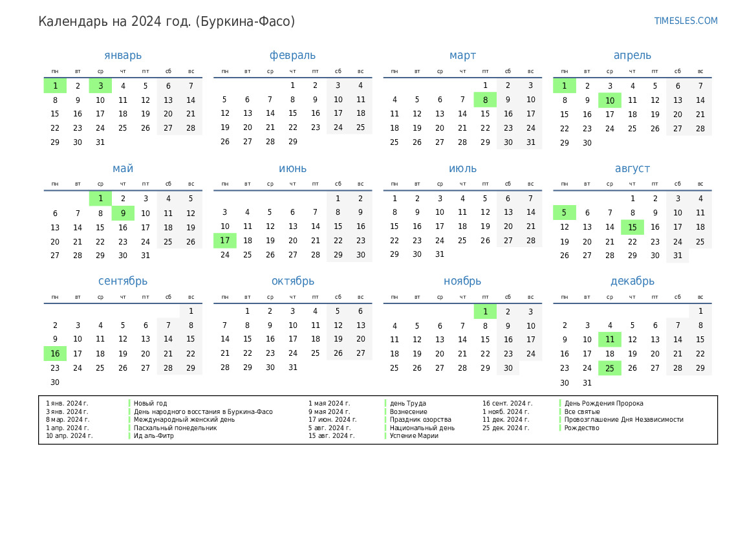Select the highlighted January 3 holiday
Image resolution: width=756 pixels, height=535 pixels.
(x=100, y=86)
